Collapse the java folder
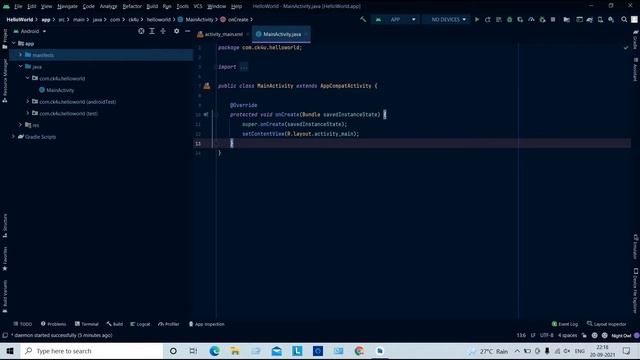The image size is (640, 360). tap(20, 66)
